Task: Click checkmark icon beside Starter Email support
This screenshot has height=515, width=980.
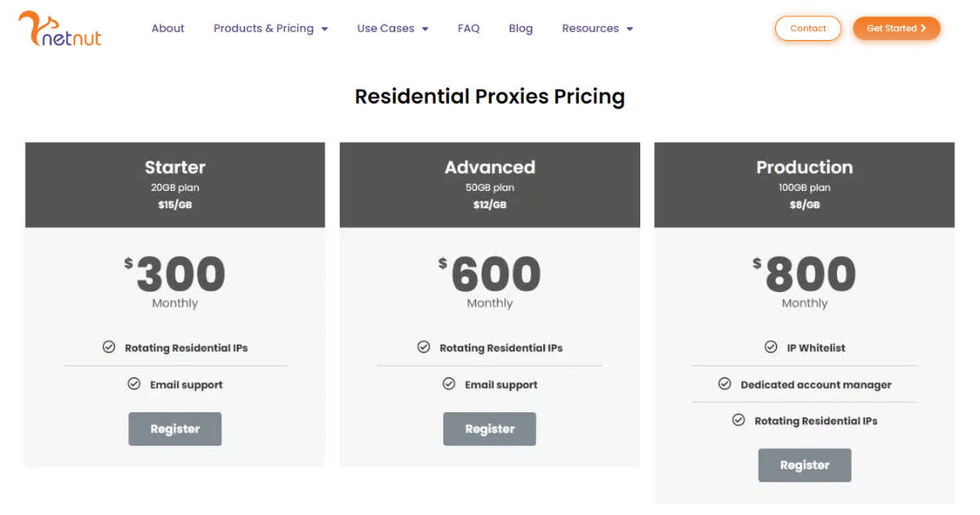Action: point(134,384)
